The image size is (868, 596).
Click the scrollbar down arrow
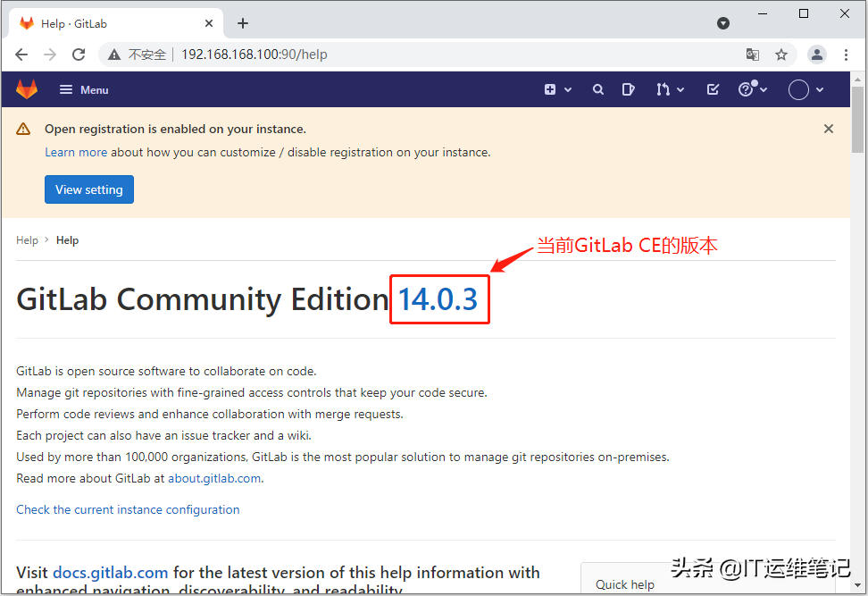(857, 585)
